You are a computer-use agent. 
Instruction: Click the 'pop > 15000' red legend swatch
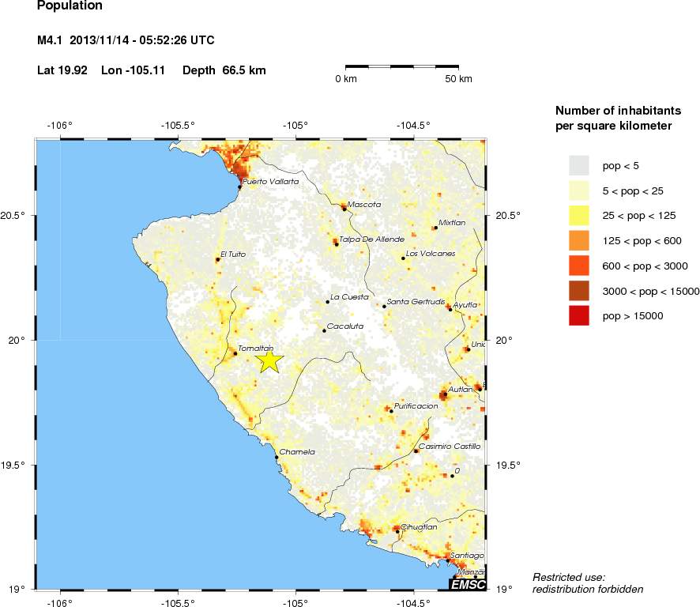[579, 316]
